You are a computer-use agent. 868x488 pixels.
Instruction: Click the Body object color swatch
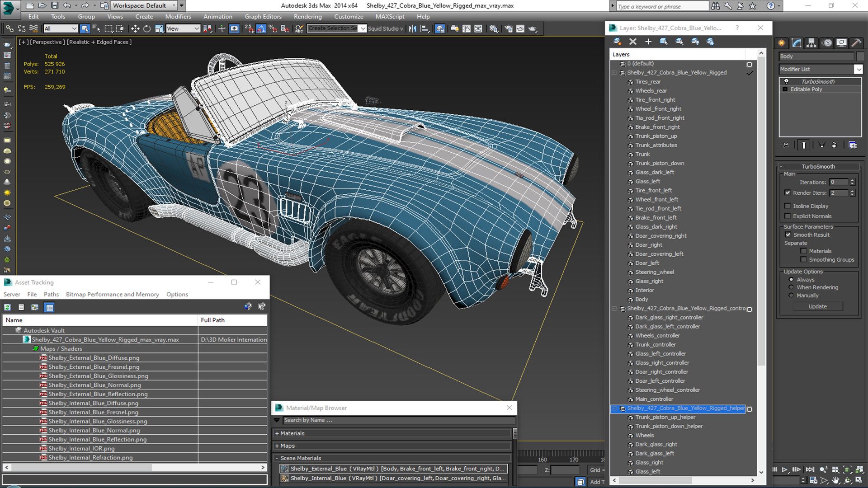pos(860,56)
